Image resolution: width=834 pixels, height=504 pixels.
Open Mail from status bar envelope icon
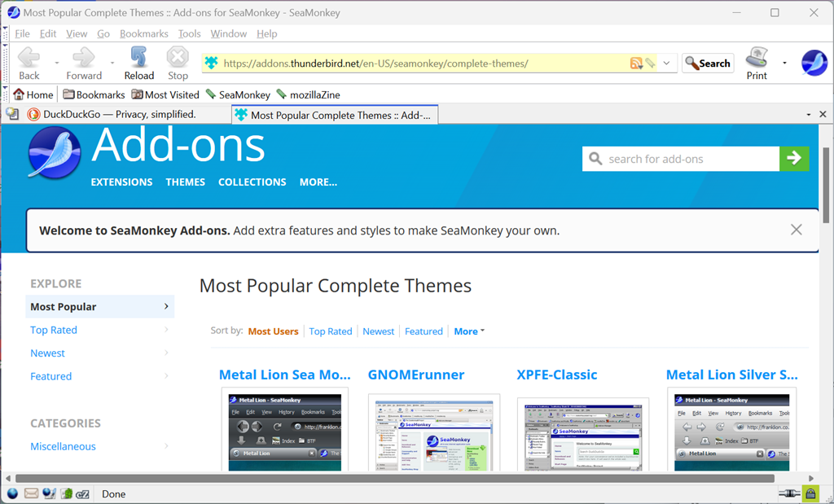point(31,494)
